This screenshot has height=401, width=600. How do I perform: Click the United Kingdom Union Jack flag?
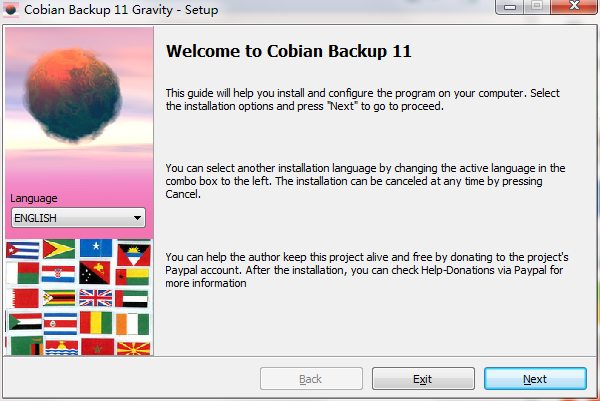coord(96,298)
